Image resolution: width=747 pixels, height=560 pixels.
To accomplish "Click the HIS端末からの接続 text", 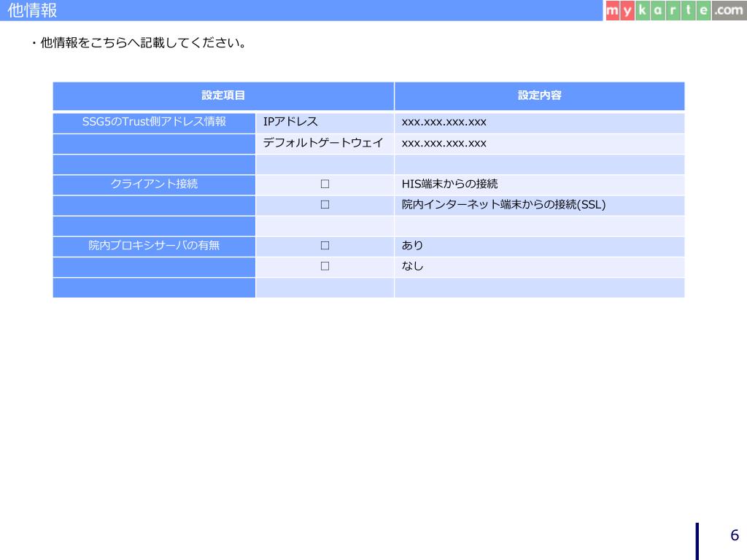I will click(x=449, y=184).
